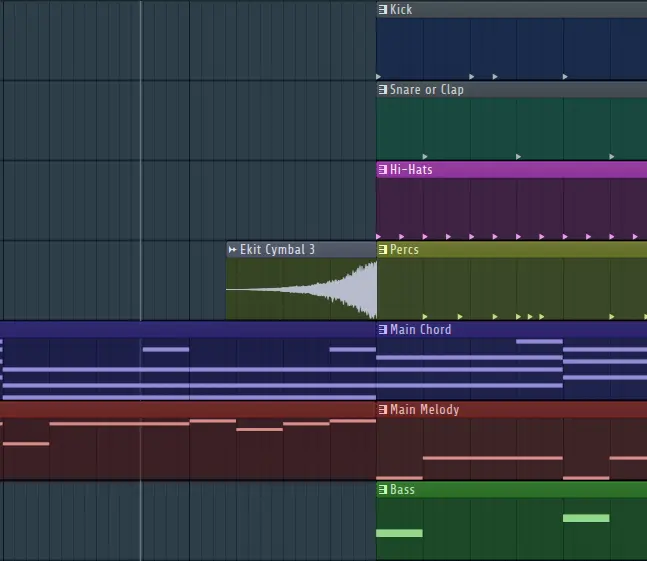Screen dimensions: 647x561
Task: Open the Main Chord clip menu icon
Action: 383,330
